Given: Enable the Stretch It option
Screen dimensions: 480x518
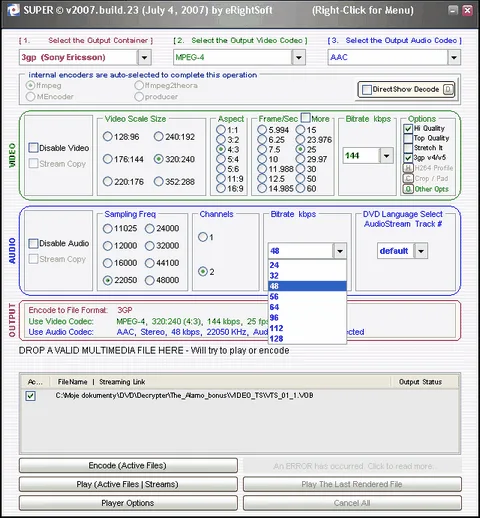Looking at the screenshot, I should 408,148.
